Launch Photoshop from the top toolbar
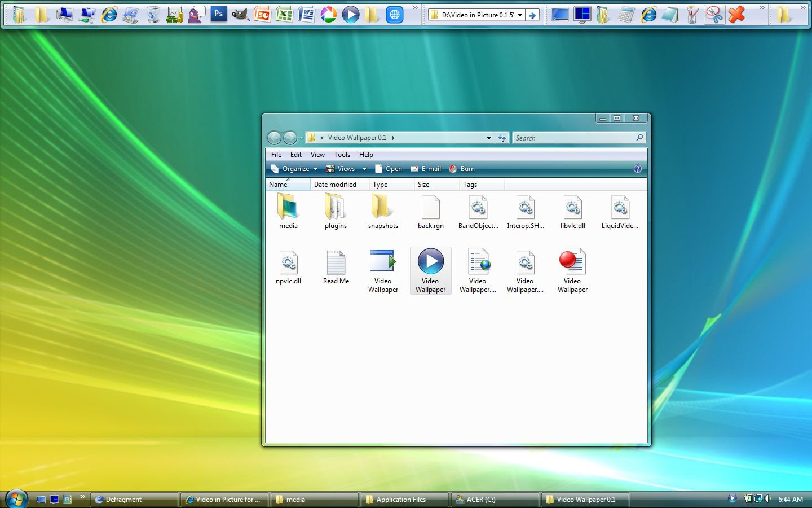The width and height of the screenshot is (812, 508). click(218, 14)
